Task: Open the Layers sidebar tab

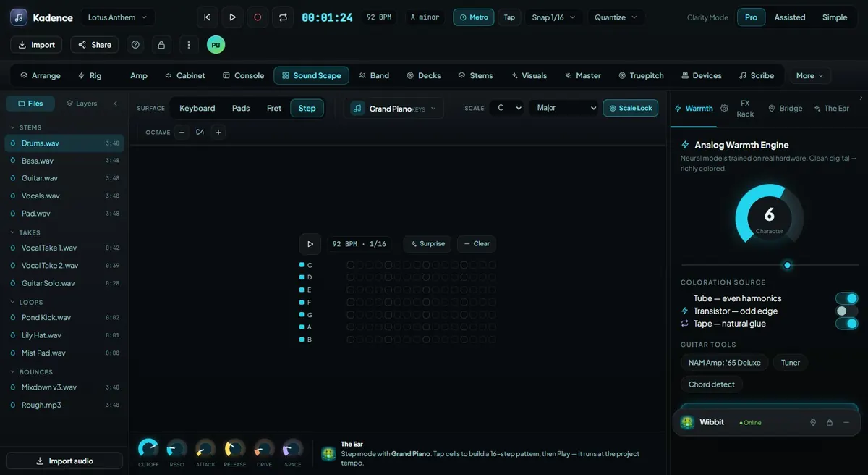Action: tap(81, 104)
